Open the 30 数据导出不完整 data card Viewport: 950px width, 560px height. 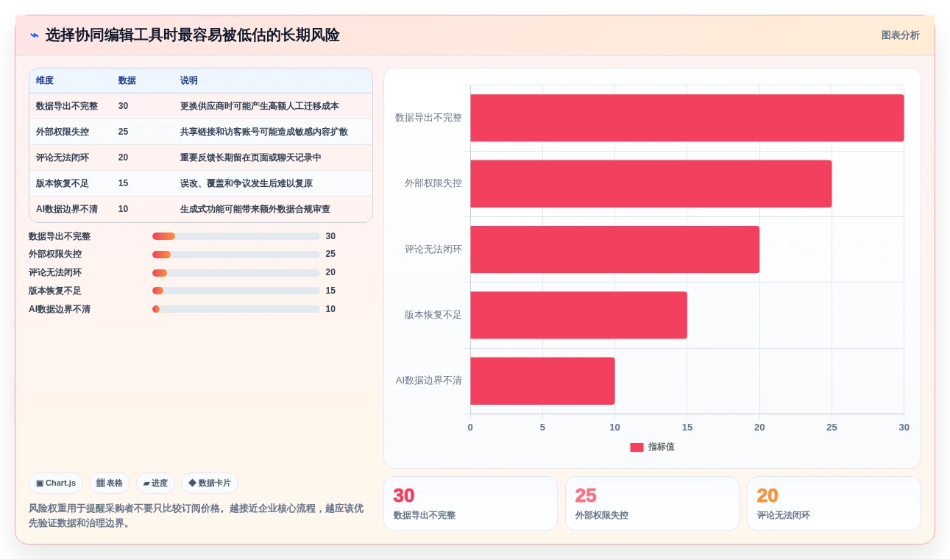pos(470,503)
